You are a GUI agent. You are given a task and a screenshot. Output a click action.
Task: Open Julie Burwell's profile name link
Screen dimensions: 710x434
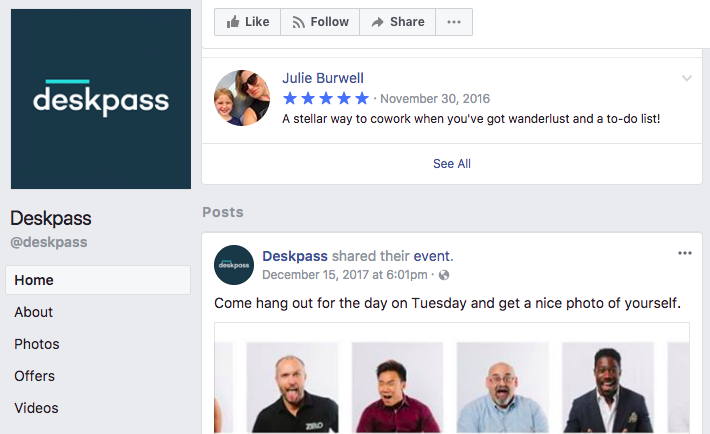(x=323, y=78)
